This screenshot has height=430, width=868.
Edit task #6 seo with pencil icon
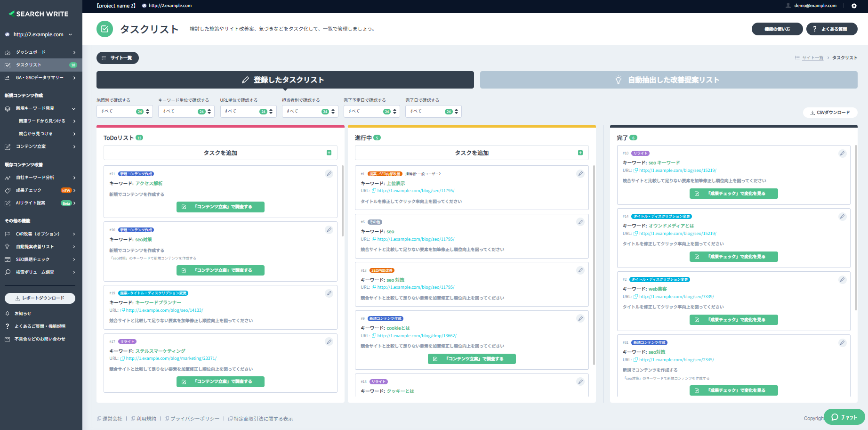point(580,222)
